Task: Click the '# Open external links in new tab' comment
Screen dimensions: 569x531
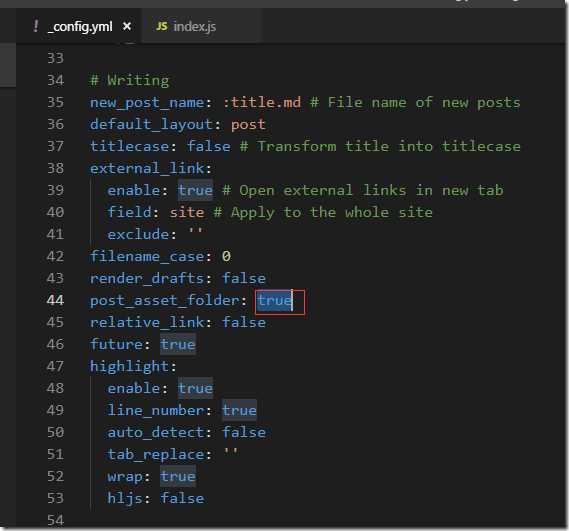Action: [363, 190]
